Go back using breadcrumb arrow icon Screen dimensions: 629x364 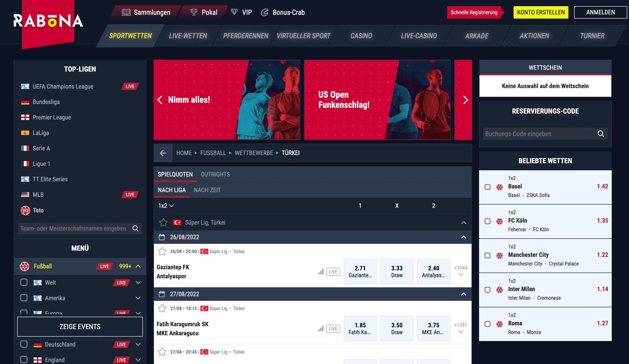pyautogui.click(x=163, y=153)
